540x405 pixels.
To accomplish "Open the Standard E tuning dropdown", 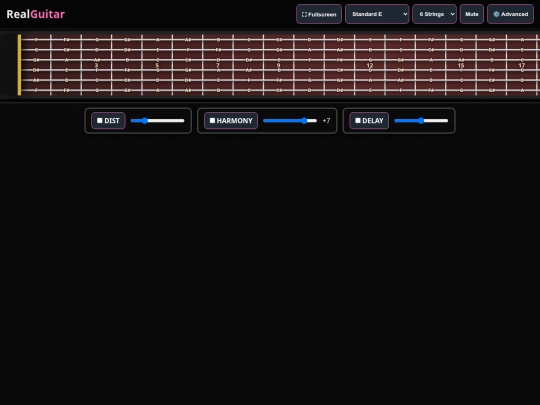I will tap(377, 14).
